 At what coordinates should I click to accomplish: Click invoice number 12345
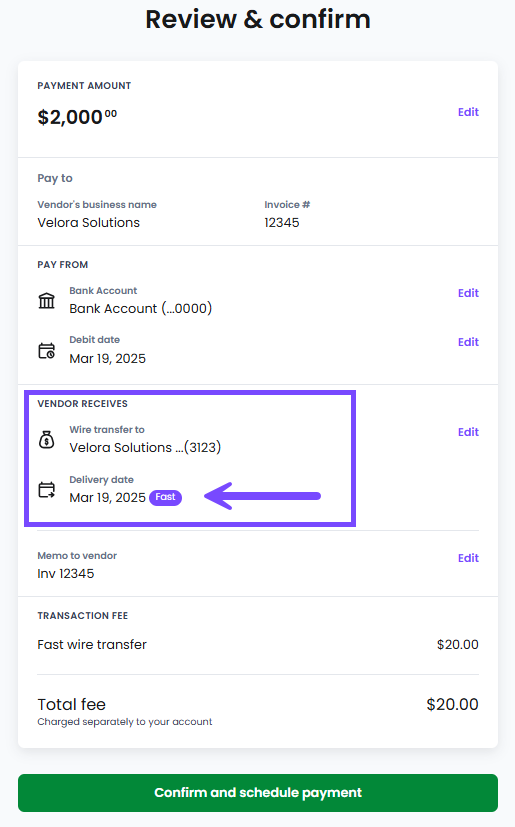point(282,223)
